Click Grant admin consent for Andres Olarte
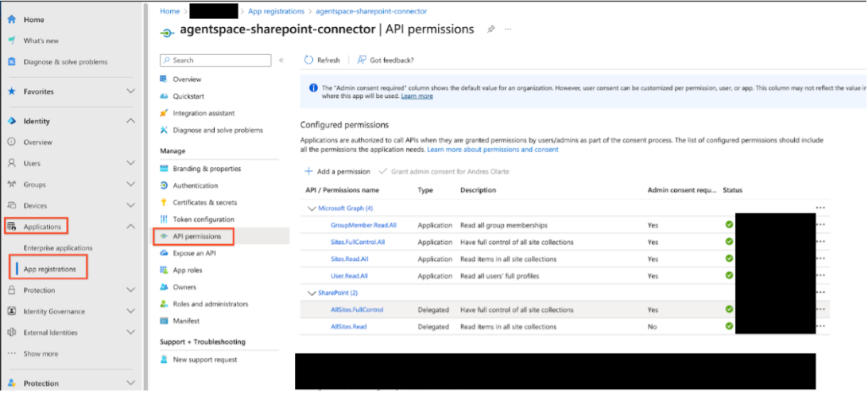Screen dimensions: 868x393 point(444,171)
